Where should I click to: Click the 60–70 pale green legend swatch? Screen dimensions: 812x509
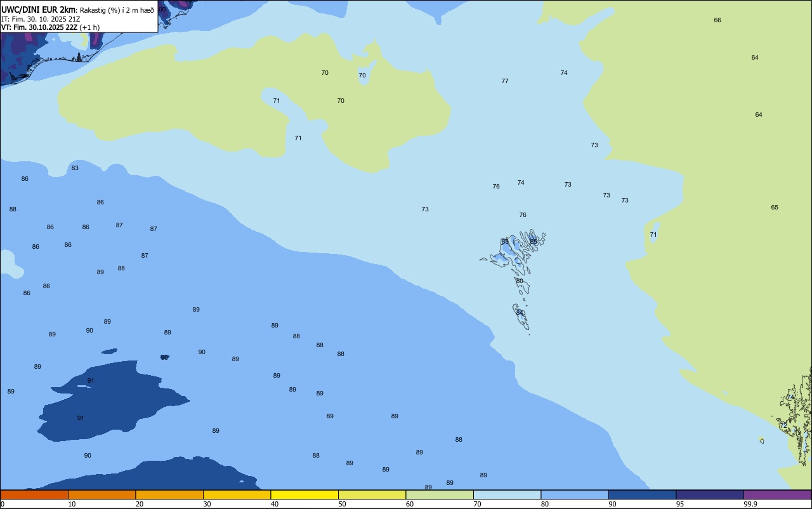pos(440,494)
